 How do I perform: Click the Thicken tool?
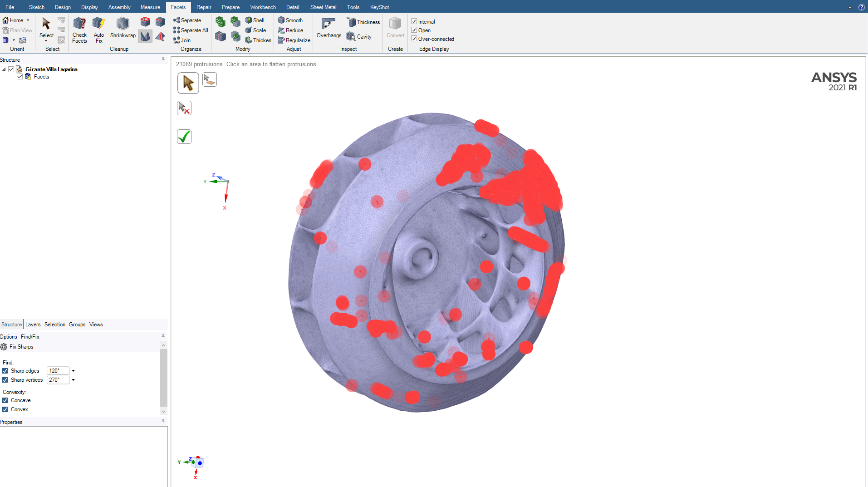point(258,40)
